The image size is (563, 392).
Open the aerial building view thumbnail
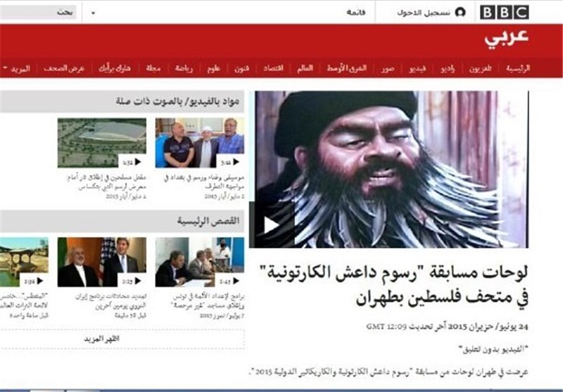(102, 143)
